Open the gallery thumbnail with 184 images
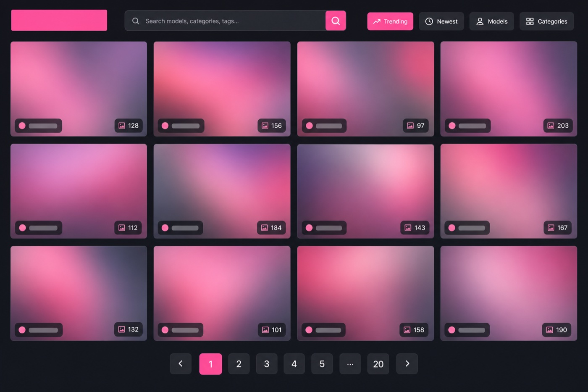 tap(222, 191)
